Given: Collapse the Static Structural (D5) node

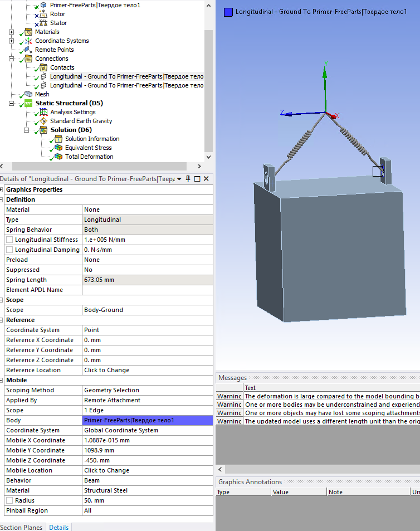Looking at the screenshot, I should (12, 103).
